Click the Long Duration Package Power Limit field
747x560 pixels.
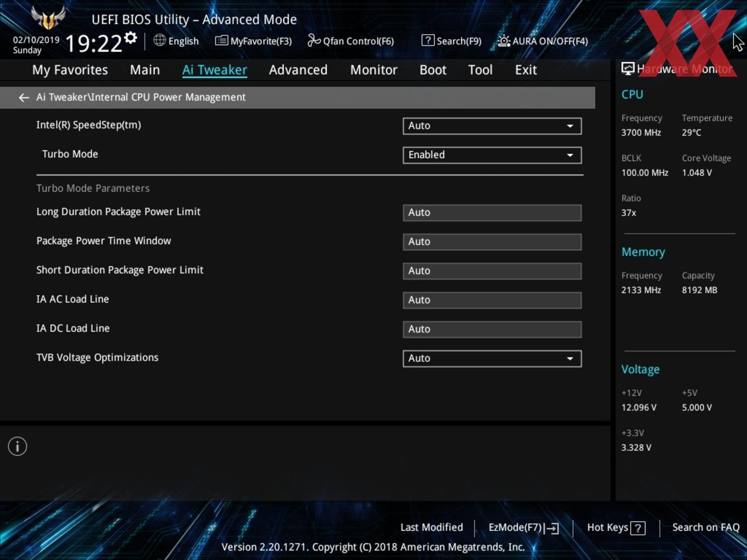point(492,212)
